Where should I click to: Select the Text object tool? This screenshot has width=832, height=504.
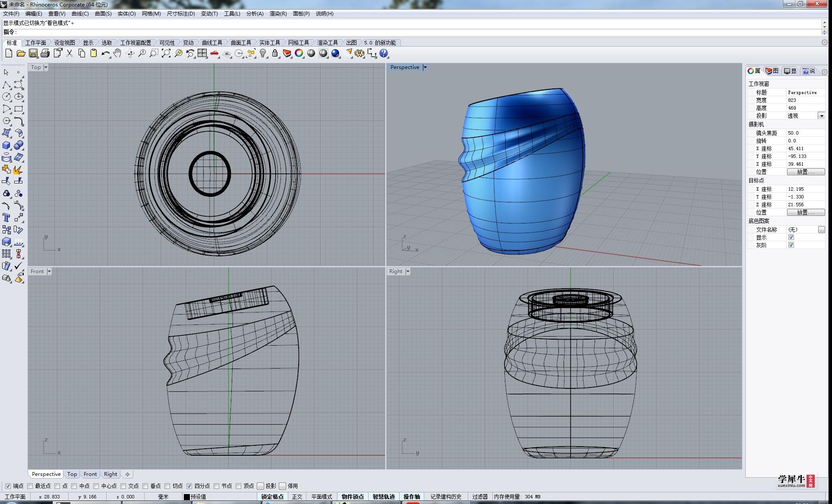6,217
